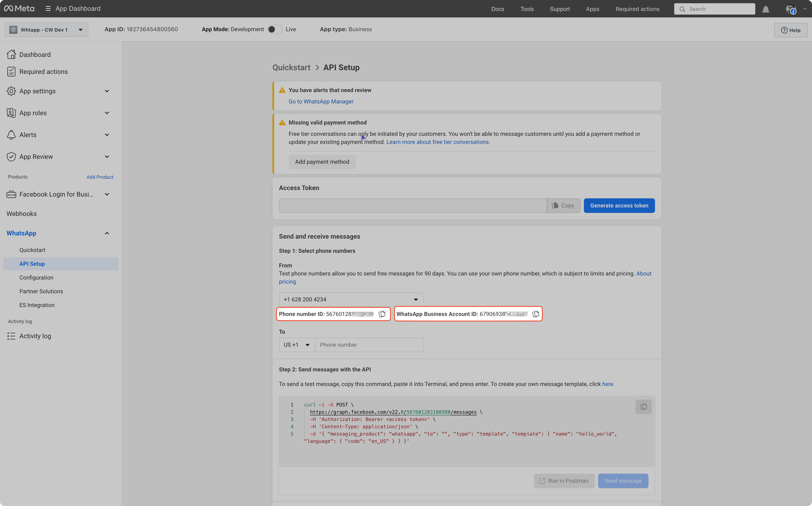Click the App ID 182736454800560 text
The image size is (812, 506).
[x=141, y=30]
